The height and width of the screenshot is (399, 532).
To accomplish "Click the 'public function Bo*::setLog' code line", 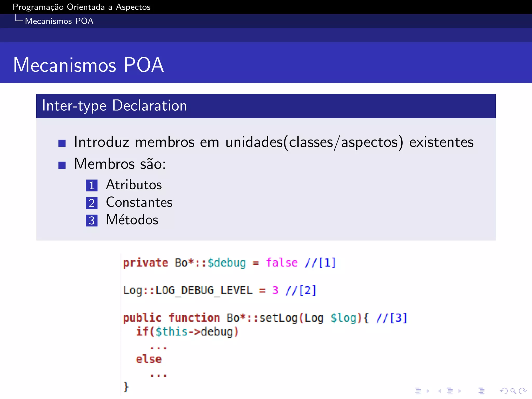I will pyautogui.click(x=265, y=318).
